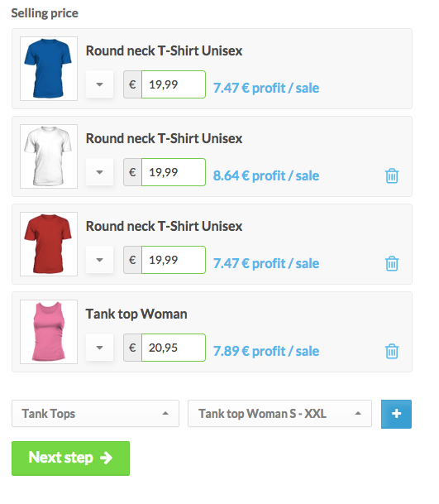This screenshot has height=504, width=439.
Task: Click the 8.64 € profit / sale text
Action: click(266, 175)
